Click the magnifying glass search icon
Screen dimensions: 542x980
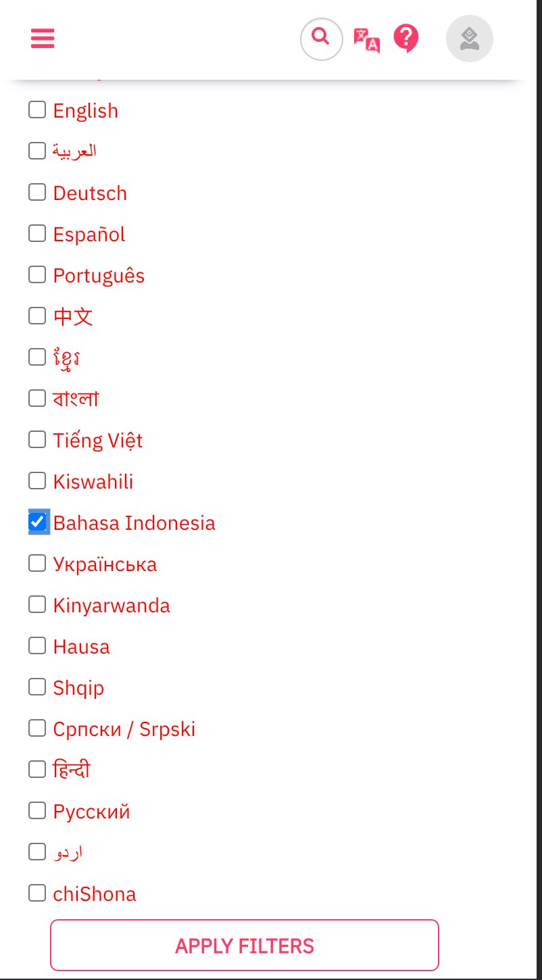[x=322, y=39]
